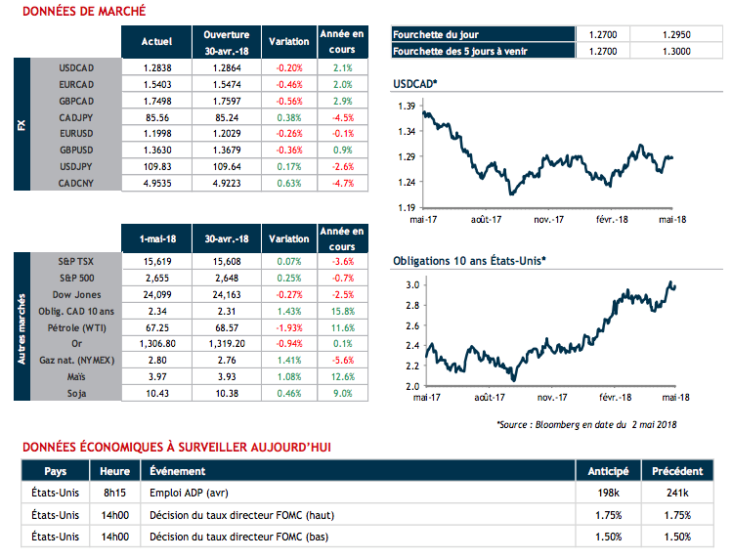The image size is (732, 560).
Task: Click the DONNÉES ÉCONOMIQUES À SURVEILLER AUJOURD'HUI heading
Action: coord(176,447)
